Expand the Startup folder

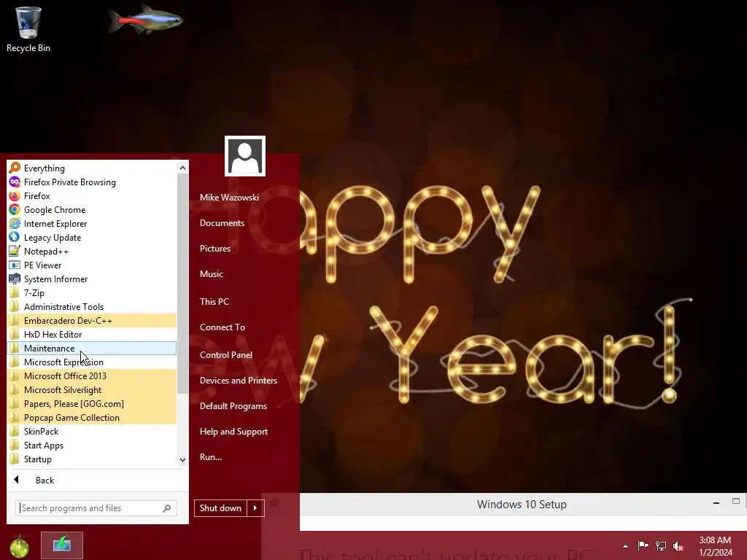(x=92, y=459)
